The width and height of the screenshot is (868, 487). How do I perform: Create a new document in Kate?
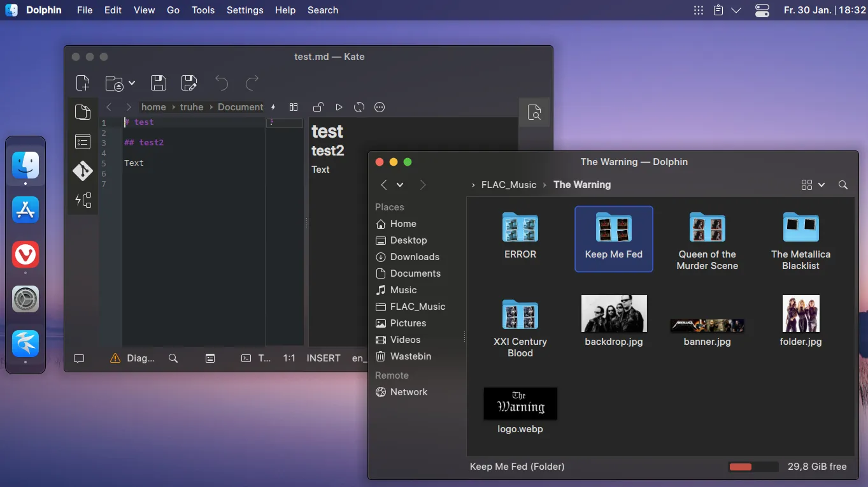83,82
